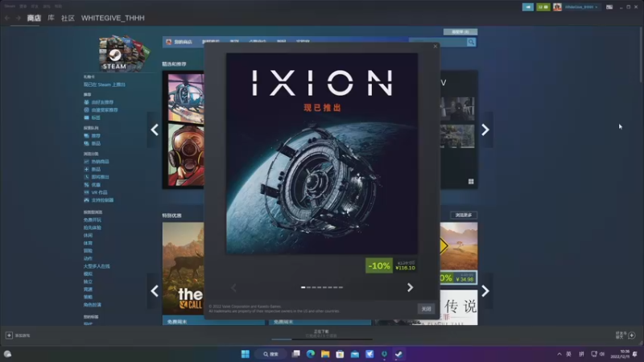This screenshot has height=362, width=644.
Task: Open taskbar search box
Action: tap(270, 354)
